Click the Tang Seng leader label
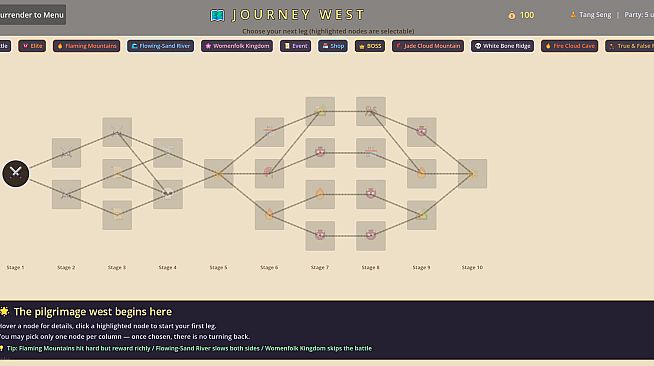 pyautogui.click(x=591, y=15)
